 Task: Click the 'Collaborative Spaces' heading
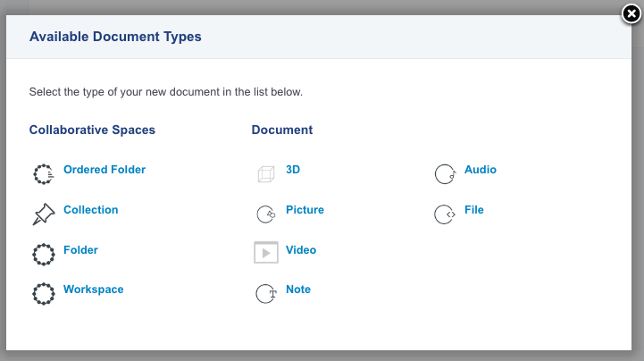(92, 130)
